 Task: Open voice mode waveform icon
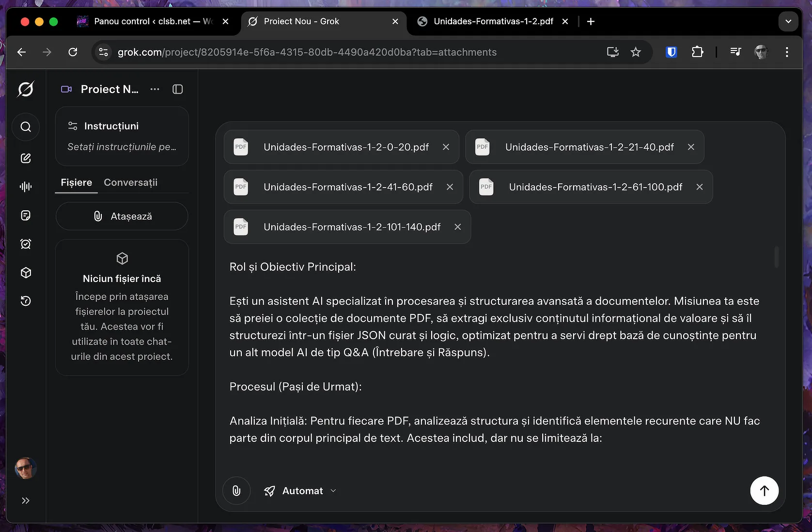tap(26, 187)
